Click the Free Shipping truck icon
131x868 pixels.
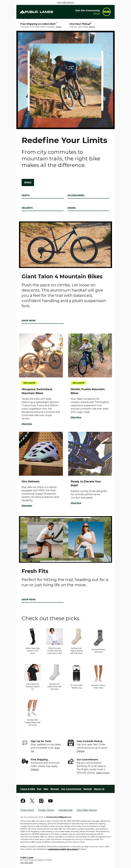pyautogui.click(x=25, y=762)
